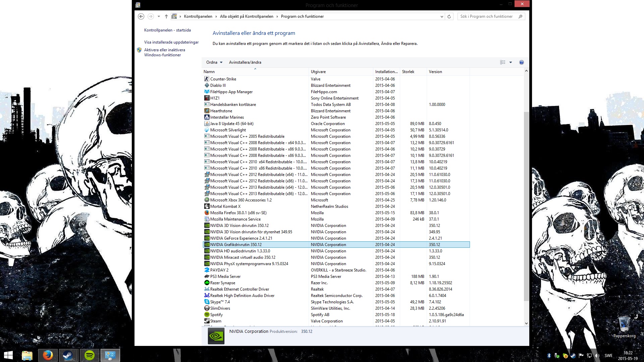Viewport: 644px width, 362px height.
Task: Sort by Namn column header
Action: coord(255,72)
